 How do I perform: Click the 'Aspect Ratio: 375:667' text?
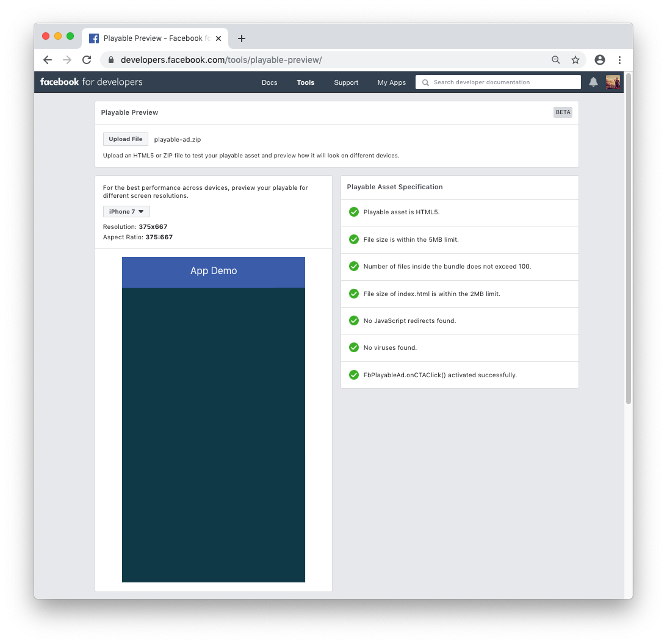pos(138,237)
